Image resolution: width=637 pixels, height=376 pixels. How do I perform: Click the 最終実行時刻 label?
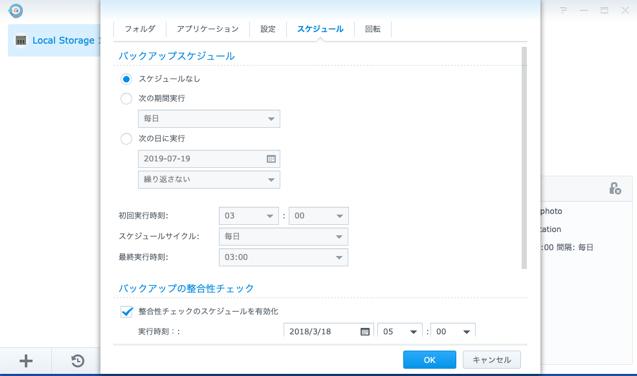click(143, 257)
